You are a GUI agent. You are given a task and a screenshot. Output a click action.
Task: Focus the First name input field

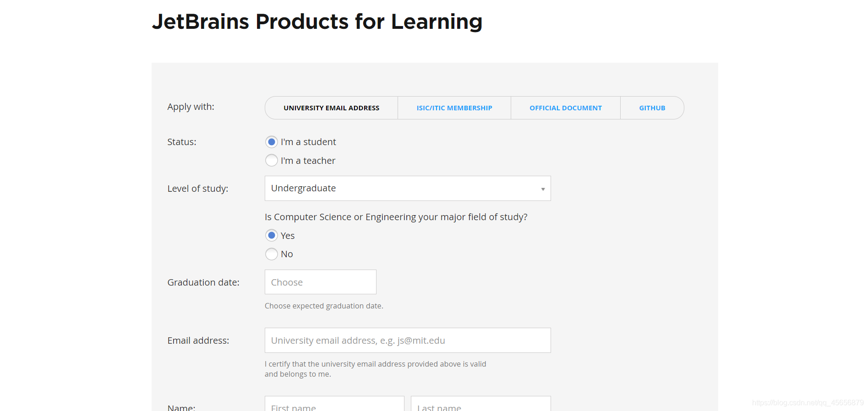[x=334, y=406]
